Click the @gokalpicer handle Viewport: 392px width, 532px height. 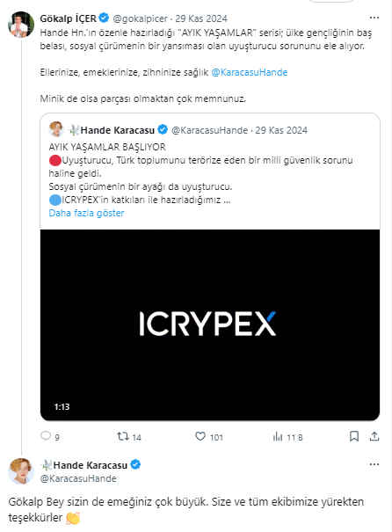(x=140, y=18)
